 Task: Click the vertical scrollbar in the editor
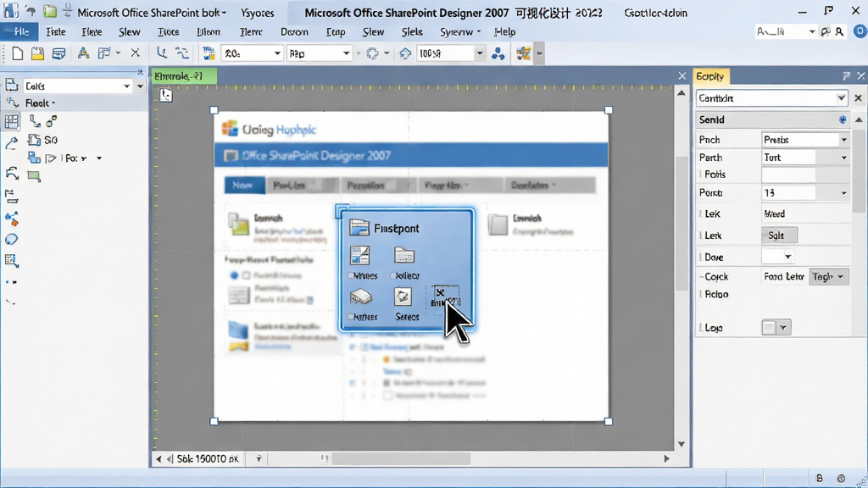(681, 224)
